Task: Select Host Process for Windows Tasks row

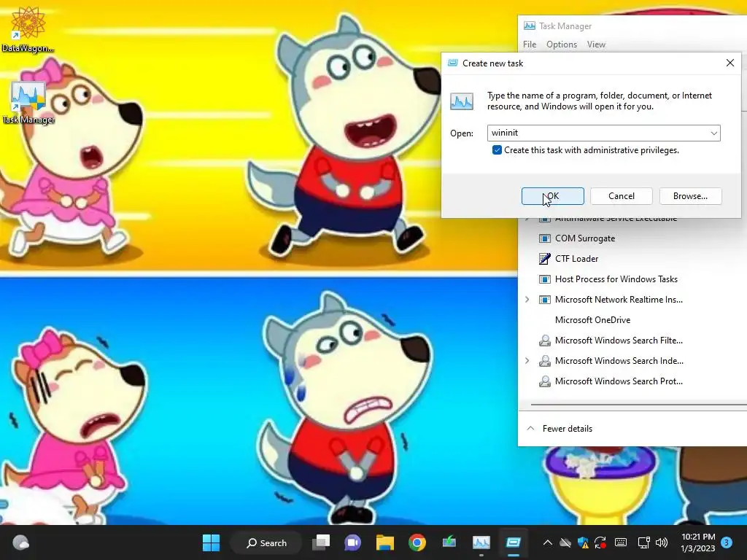Action: 632,279
